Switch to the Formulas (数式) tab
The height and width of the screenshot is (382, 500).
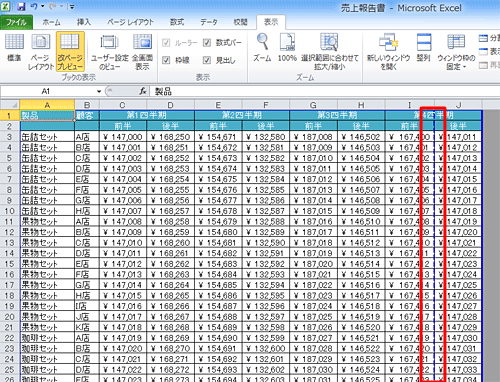[177, 22]
